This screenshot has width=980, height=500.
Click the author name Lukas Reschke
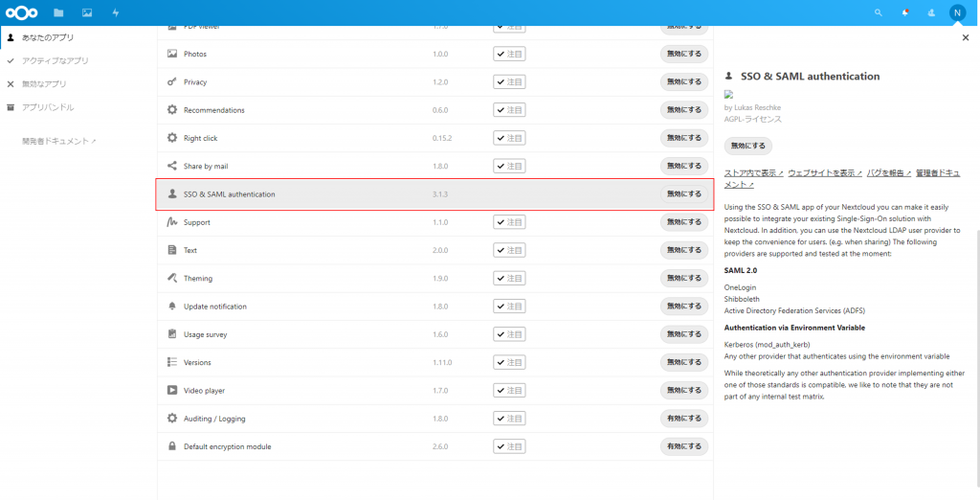(758, 107)
